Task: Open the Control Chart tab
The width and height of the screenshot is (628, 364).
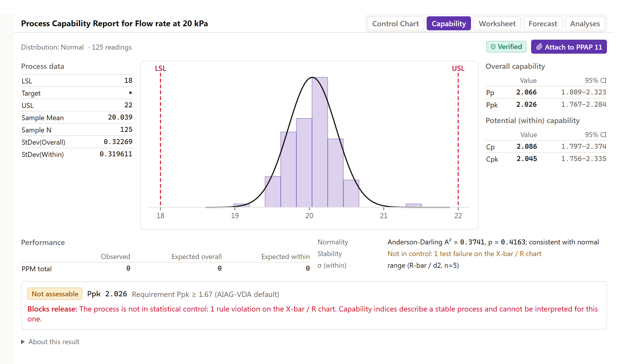Action: tap(395, 24)
